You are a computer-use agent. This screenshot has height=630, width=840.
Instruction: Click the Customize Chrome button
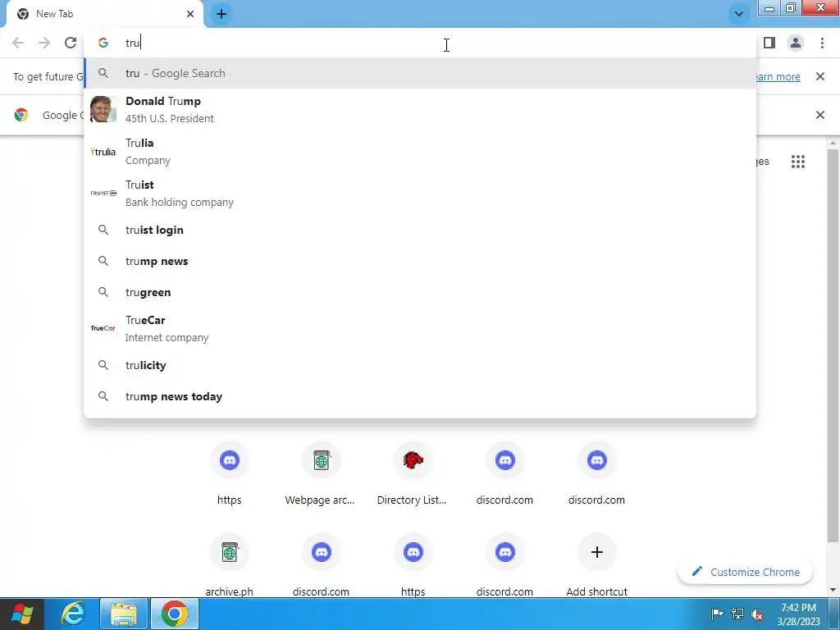[745, 572]
